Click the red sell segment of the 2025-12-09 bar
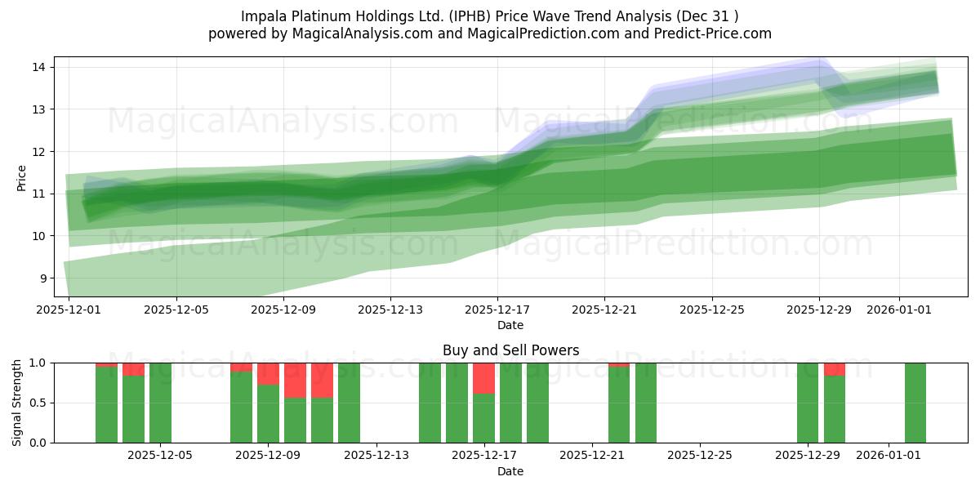Screen dimensions: 980x490 tap(269, 373)
